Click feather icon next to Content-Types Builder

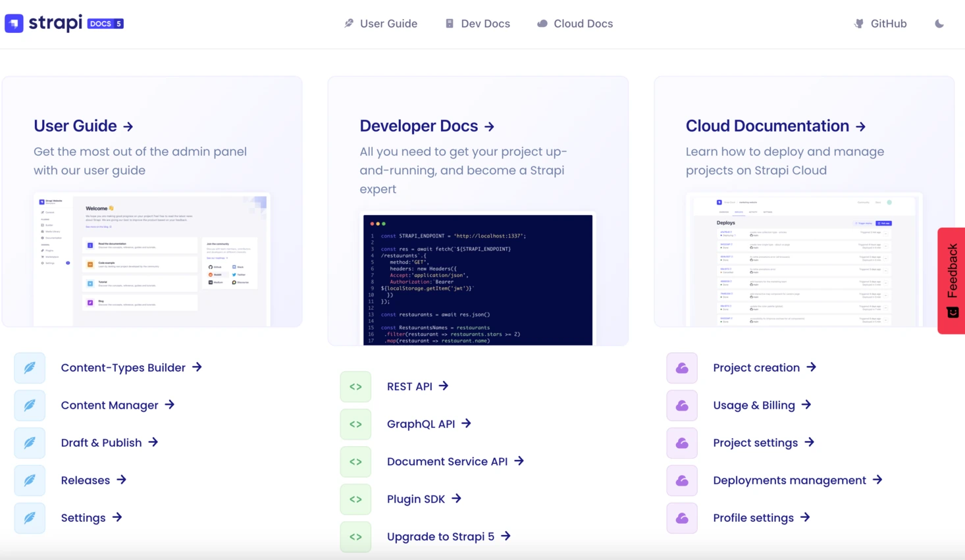[x=30, y=368]
